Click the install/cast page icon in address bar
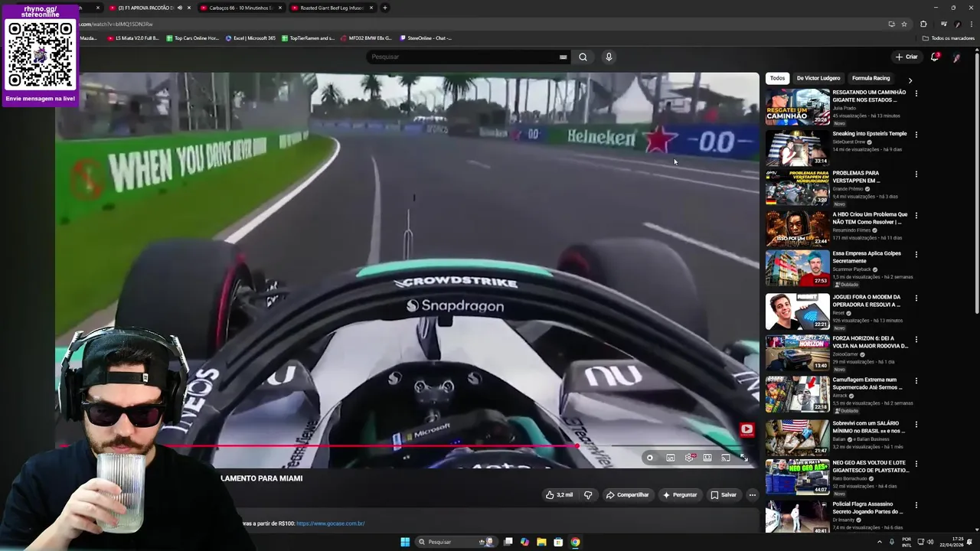 click(891, 24)
